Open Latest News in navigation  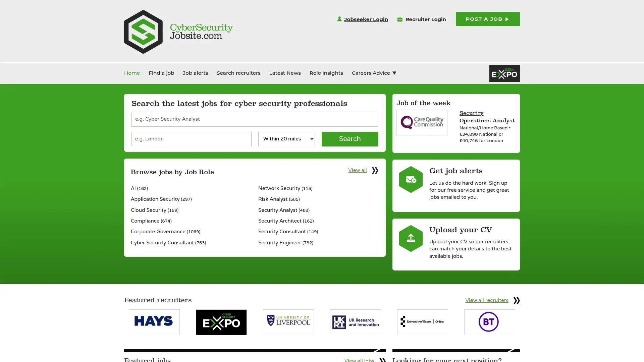[x=285, y=73]
